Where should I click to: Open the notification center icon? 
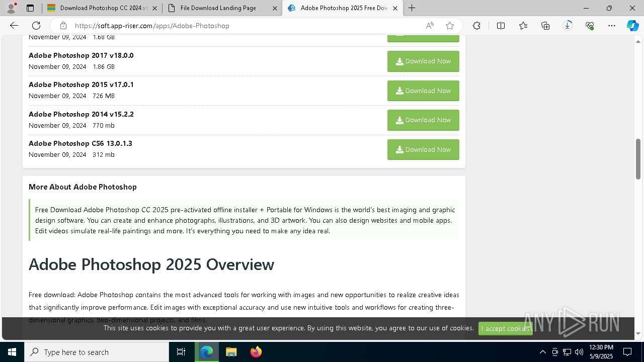(x=627, y=352)
